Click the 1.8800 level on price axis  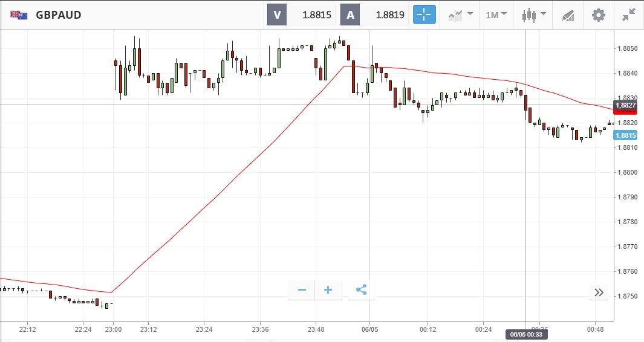[x=626, y=172]
